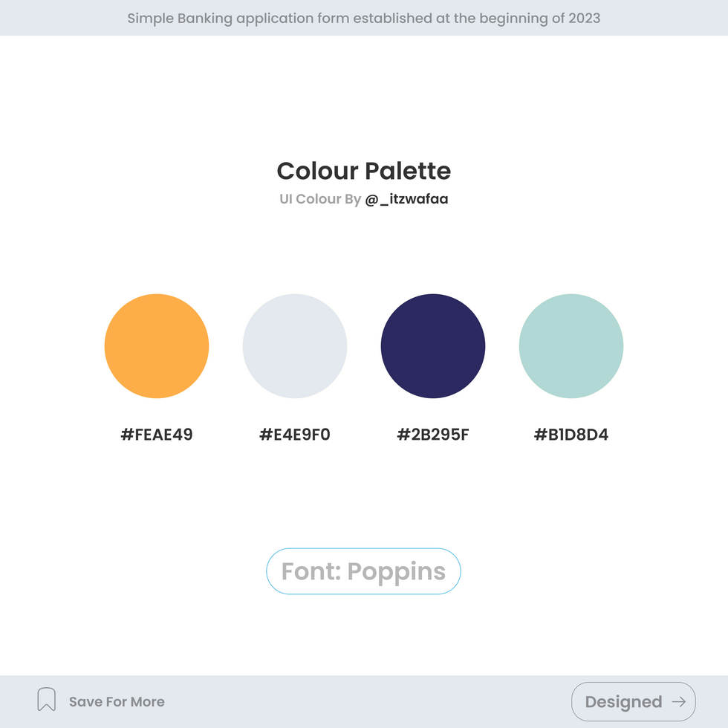Click the Colour Palette heading
The height and width of the screenshot is (728, 728).
364,171
